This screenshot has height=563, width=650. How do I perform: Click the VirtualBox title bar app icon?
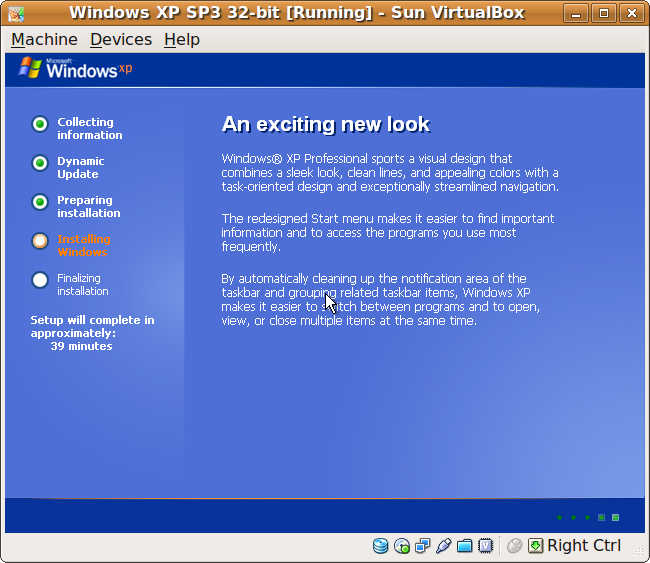pos(16,13)
